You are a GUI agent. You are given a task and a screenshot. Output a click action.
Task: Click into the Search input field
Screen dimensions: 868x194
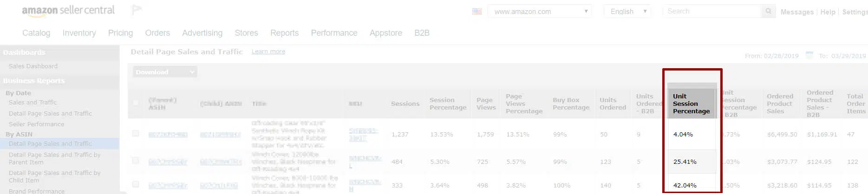(712, 11)
